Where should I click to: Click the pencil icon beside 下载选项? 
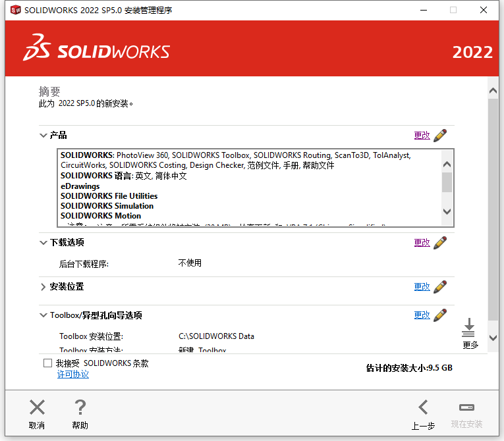[440, 242]
